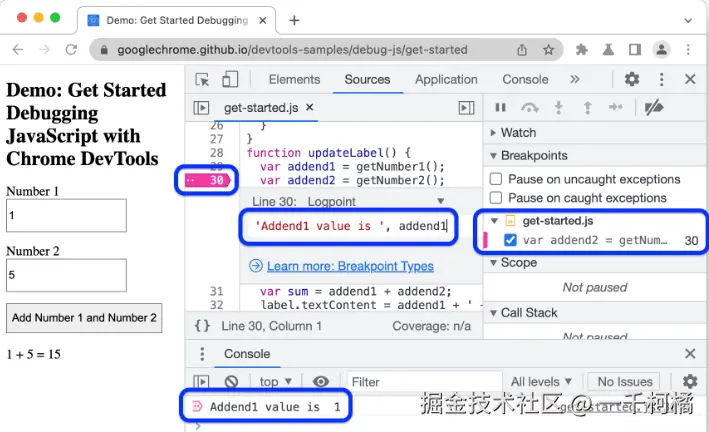Image resolution: width=709 pixels, height=432 pixels.
Task: Hide the debugger sidebar pane
Action: point(466,108)
